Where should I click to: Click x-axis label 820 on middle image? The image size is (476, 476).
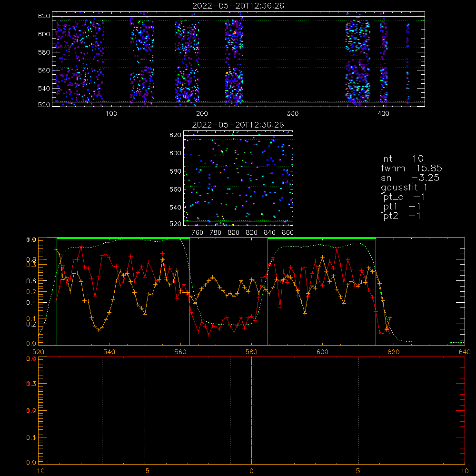pyautogui.click(x=252, y=233)
